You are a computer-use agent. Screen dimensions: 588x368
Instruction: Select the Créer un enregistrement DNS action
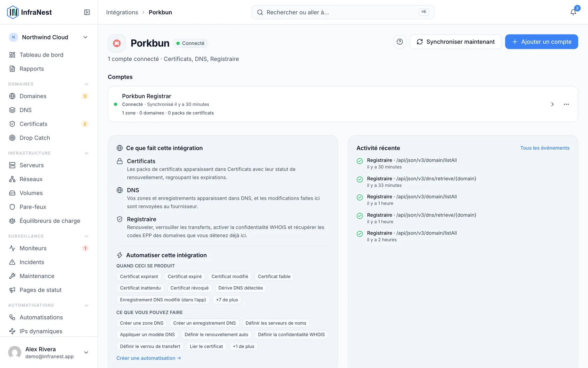204,323
